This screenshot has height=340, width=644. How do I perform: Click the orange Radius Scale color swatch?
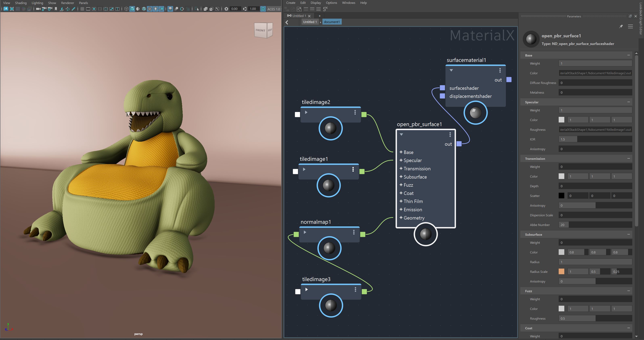[561, 272]
